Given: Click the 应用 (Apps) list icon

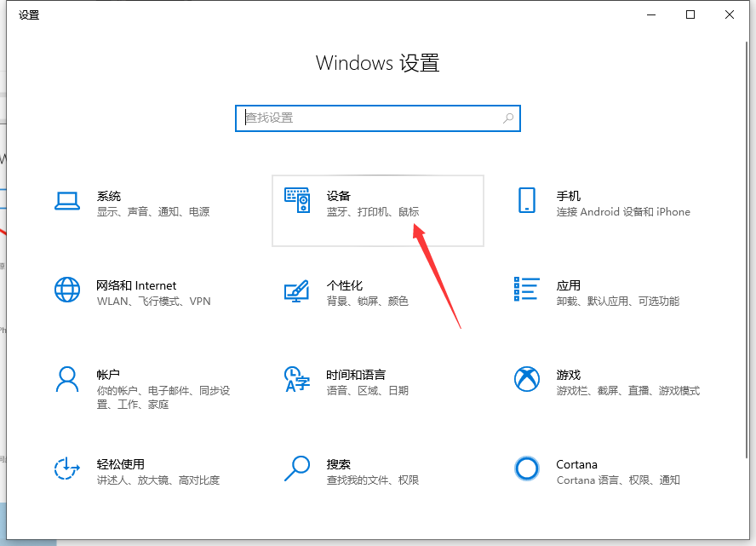Looking at the screenshot, I should (527, 290).
